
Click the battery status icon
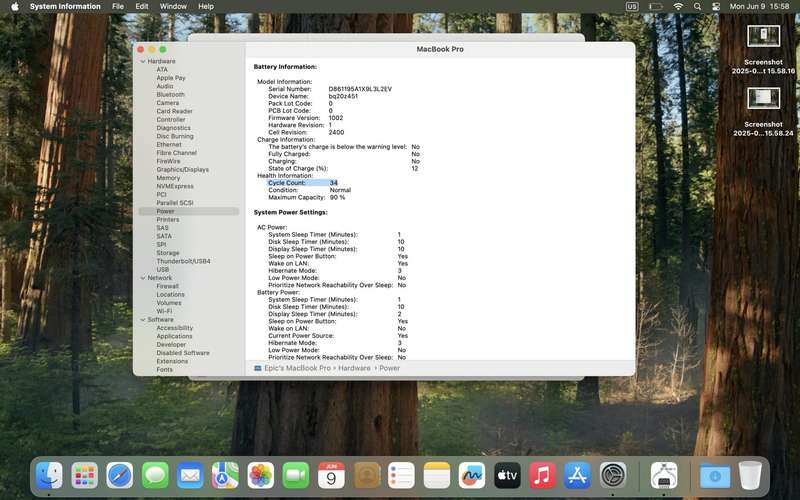pos(656,7)
